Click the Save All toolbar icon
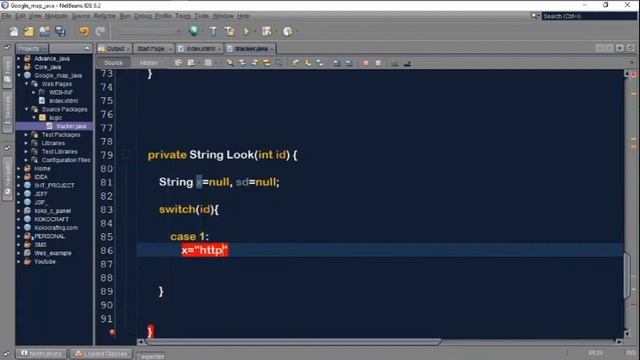 (x=60, y=31)
